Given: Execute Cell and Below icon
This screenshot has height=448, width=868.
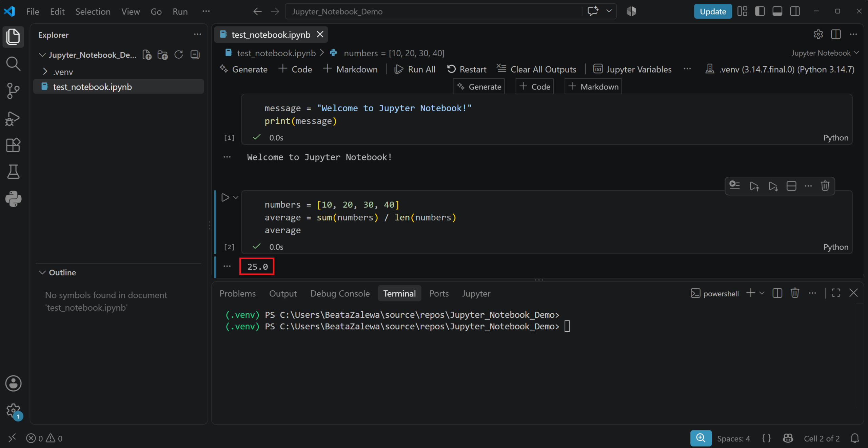Looking at the screenshot, I should (x=773, y=186).
